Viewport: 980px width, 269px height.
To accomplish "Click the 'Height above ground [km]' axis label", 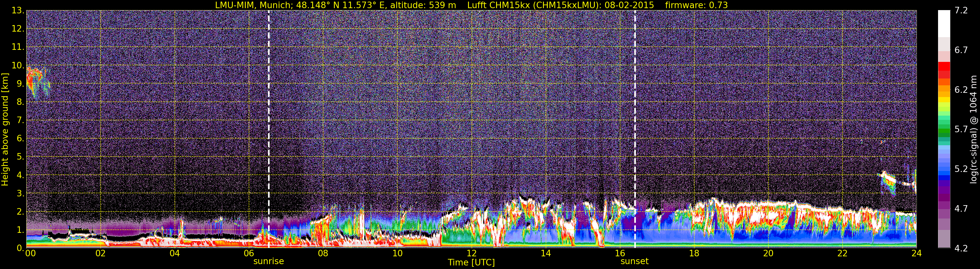I will coord(5,129).
